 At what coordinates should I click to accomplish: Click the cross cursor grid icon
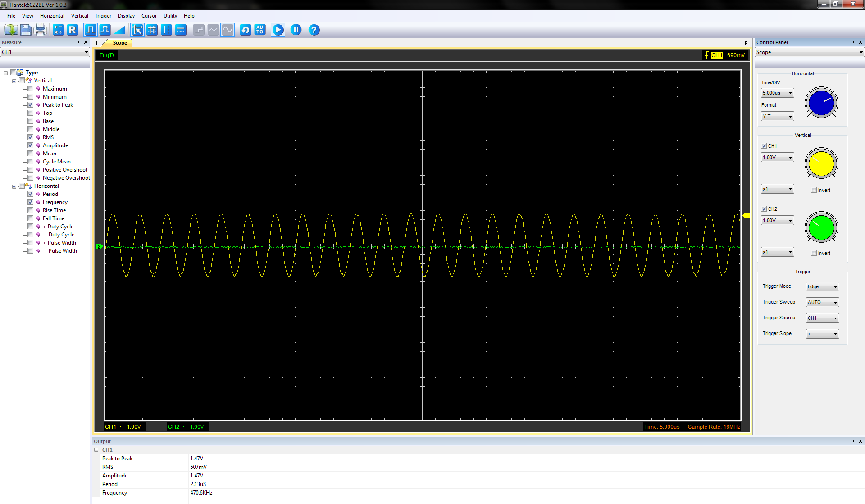[152, 30]
